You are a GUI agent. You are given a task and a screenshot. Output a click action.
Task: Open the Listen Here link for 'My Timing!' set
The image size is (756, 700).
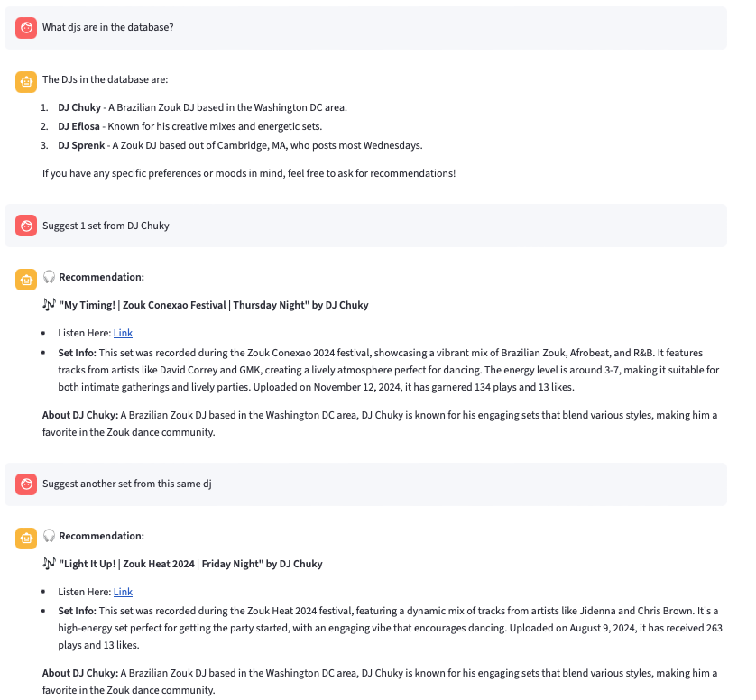[123, 333]
